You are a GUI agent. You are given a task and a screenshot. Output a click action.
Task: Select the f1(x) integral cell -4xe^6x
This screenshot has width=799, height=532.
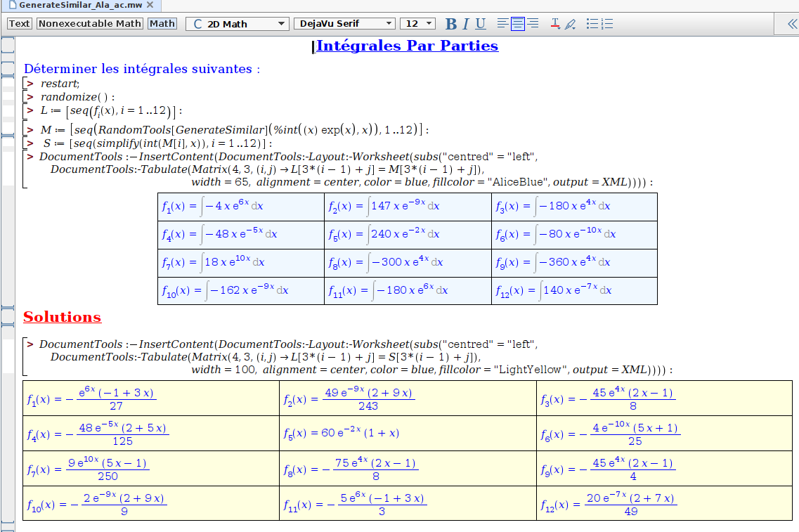coord(241,207)
